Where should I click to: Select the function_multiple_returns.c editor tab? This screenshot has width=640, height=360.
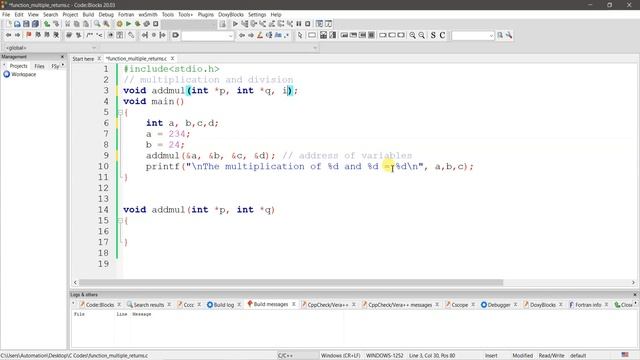click(136, 59)
